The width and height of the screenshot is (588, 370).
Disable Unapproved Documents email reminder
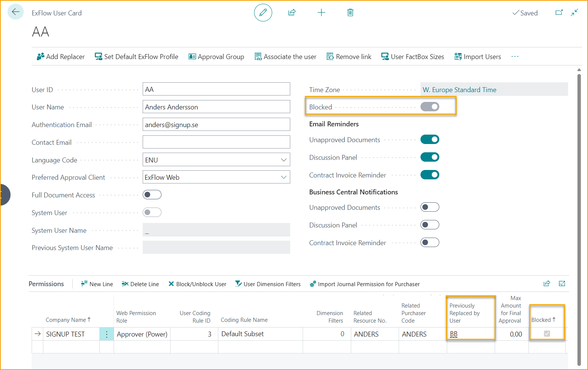pos(430,140)
